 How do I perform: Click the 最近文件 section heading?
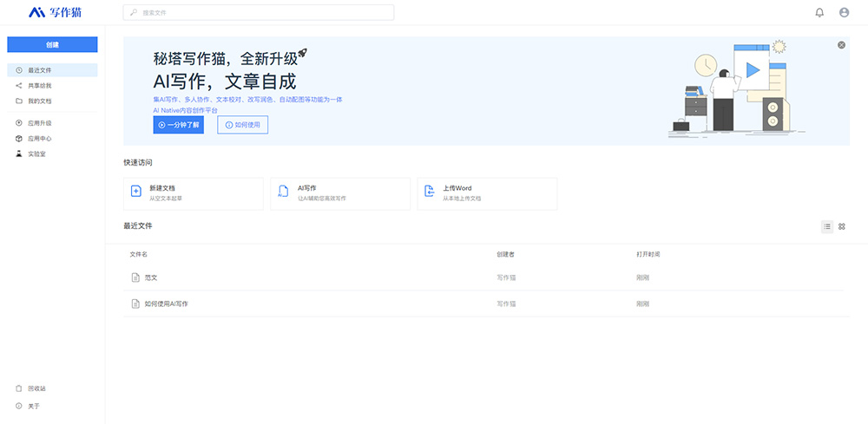coord(138,226)
